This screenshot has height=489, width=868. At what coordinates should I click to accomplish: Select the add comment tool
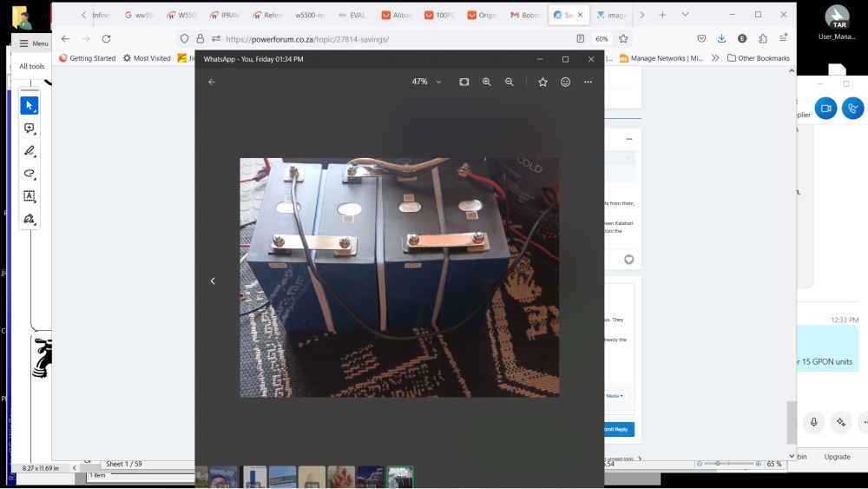coord(30,128)
